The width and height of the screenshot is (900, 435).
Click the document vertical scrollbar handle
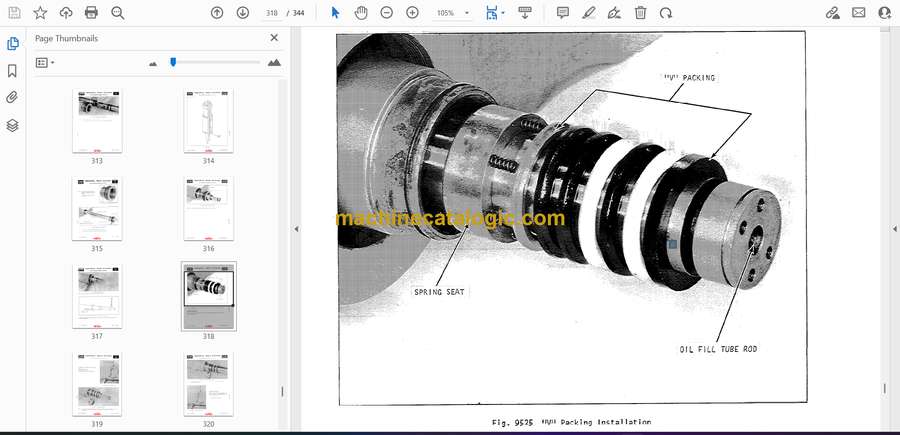click(884, 389)
